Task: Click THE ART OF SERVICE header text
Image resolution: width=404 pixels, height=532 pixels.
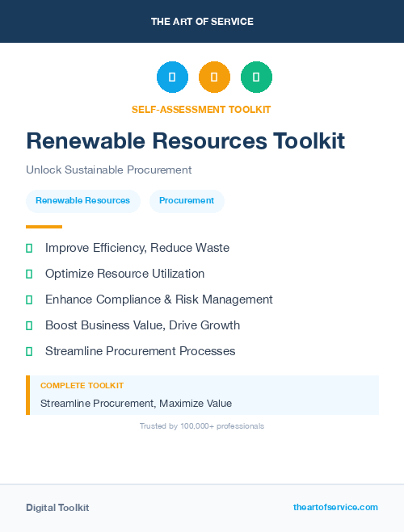Action: point(202,22)
